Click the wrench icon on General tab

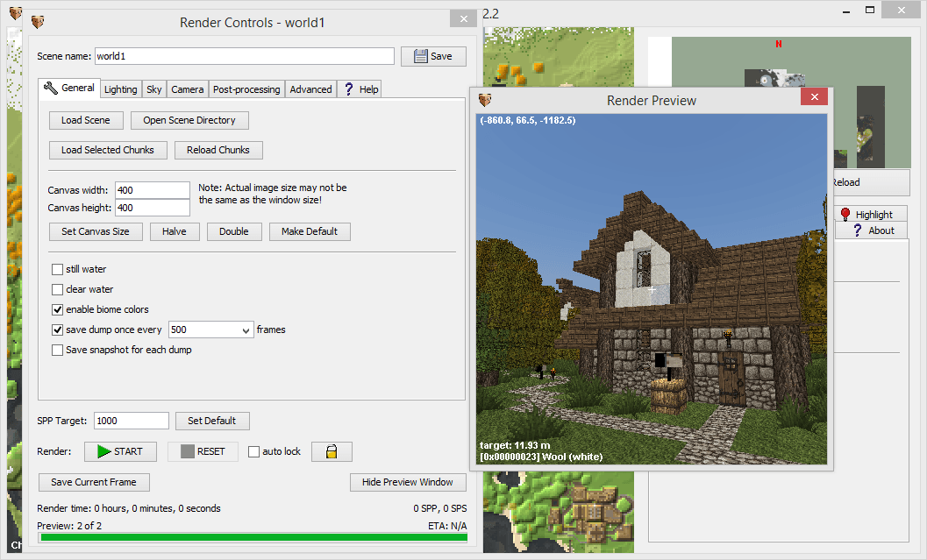(50, 88)
